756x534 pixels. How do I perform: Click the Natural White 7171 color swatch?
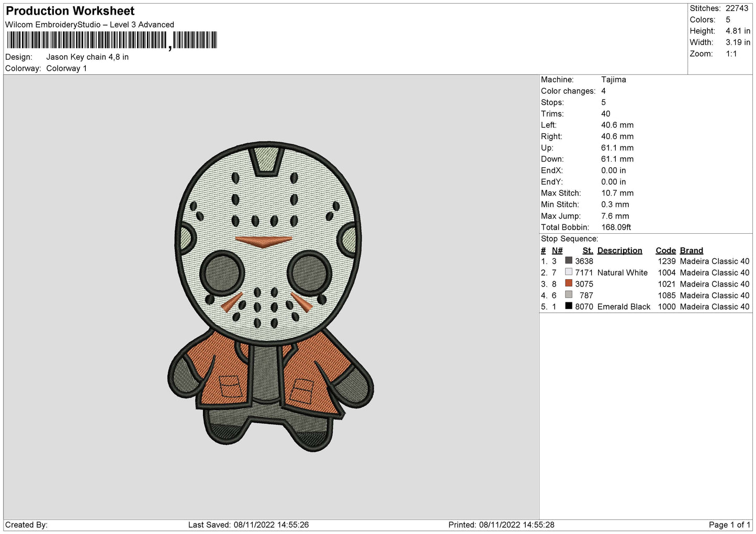point(569,272)
